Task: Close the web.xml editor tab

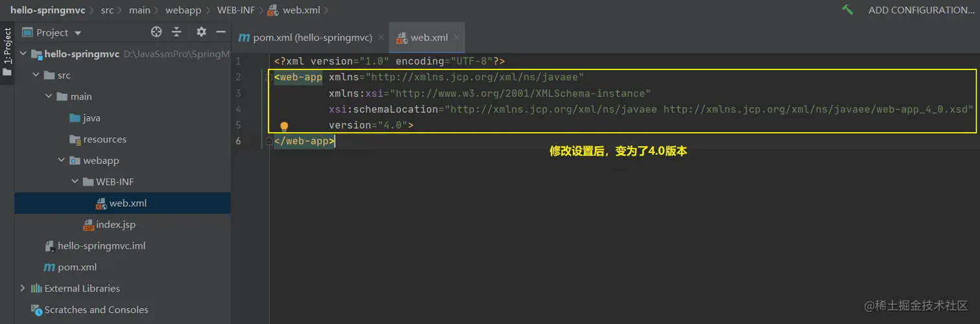Action: [x=456, y=38]
